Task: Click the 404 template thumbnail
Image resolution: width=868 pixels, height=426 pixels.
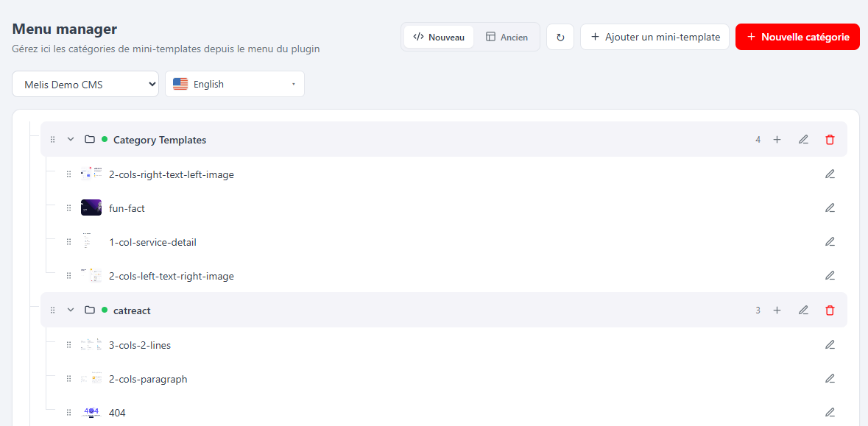Action: 91,412
